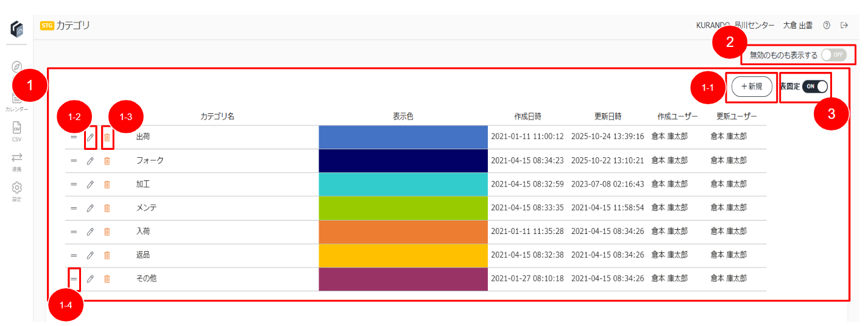
Task: Click the 2021-04-15 11:58:54 update timestamp
Action: [x=608, y=208]
